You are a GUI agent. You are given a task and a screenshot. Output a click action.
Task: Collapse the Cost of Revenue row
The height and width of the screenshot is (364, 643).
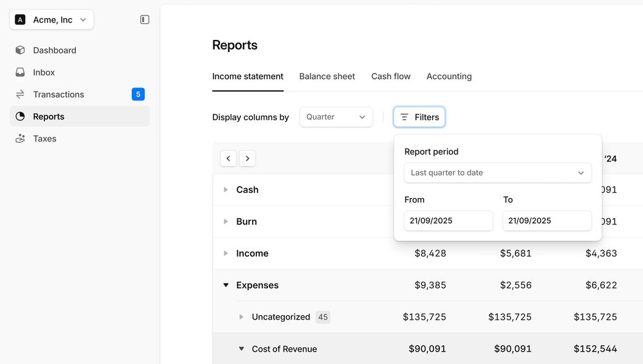tap(241, 349)
